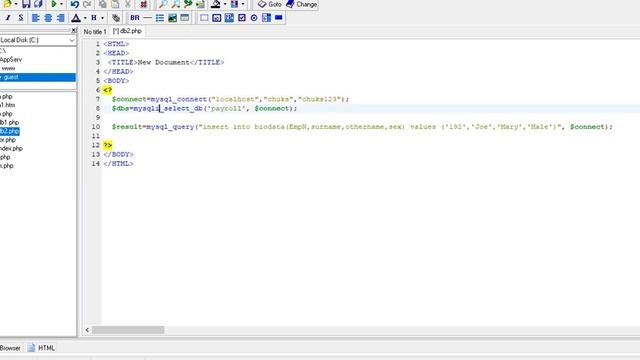Insert a BR line break tag
This screenshot has width=640, height=360.
point(135,18)
